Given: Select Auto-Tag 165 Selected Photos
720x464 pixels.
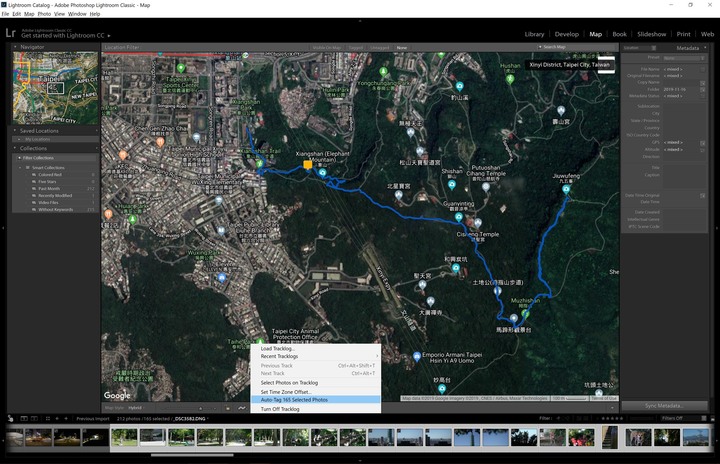Looking at the screenshot, I should [315, 400].
